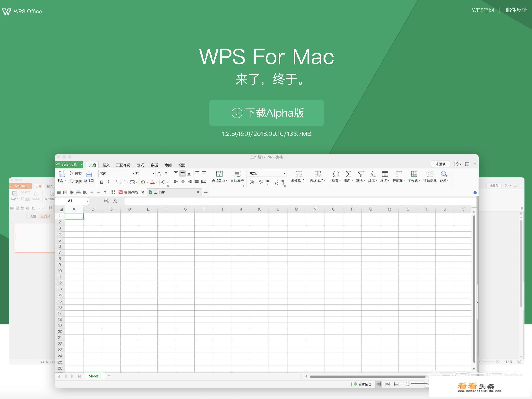Image resolution: width=532 pixels, height=399 pixels.
Task: Increase font size with A+ icon
Action: [159, 173]
